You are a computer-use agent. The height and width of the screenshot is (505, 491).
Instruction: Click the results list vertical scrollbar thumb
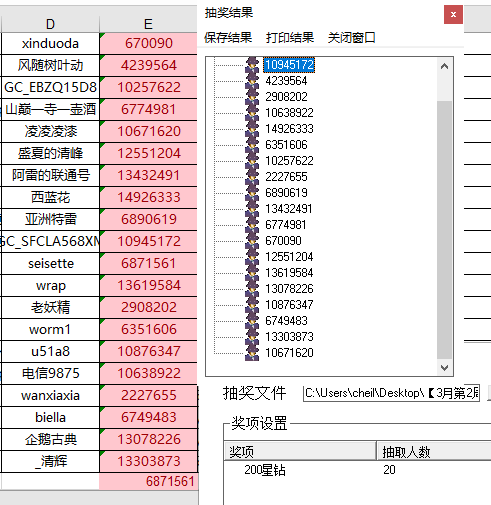444,230
